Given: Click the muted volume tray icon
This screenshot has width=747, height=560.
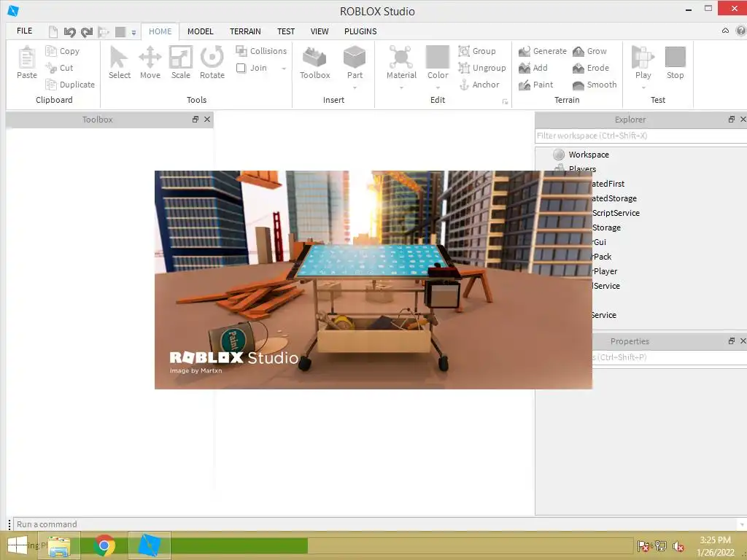Looking at the screenshot, I should coord(678,546).
